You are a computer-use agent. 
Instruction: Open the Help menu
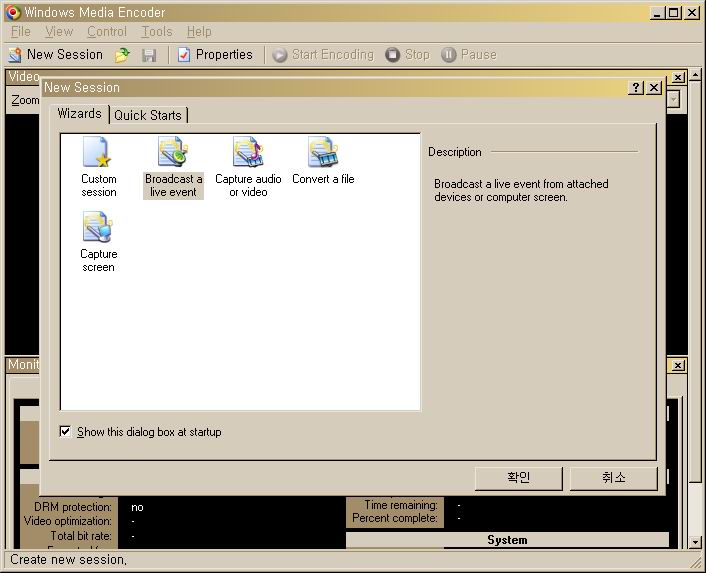[199, 32]
